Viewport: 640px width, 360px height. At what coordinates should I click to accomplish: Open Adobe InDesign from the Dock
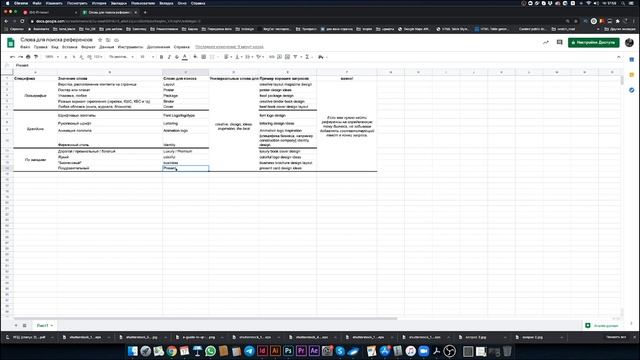(x=262, y=351)
